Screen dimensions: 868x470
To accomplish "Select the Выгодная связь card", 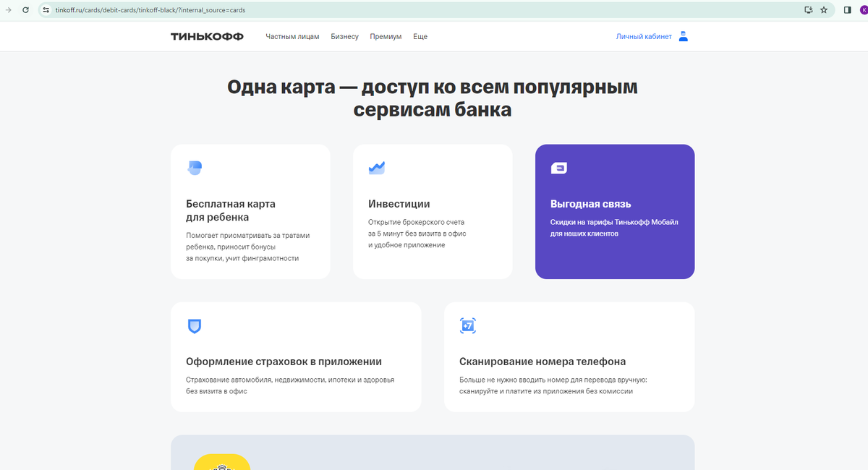I will [615, 211].
